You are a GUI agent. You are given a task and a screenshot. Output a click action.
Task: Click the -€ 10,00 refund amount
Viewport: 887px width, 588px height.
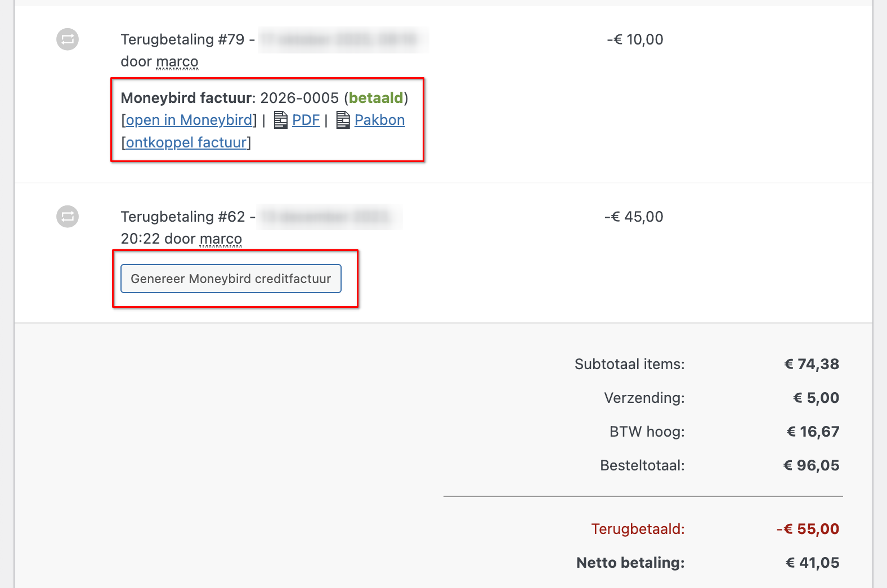coord(635,39)
